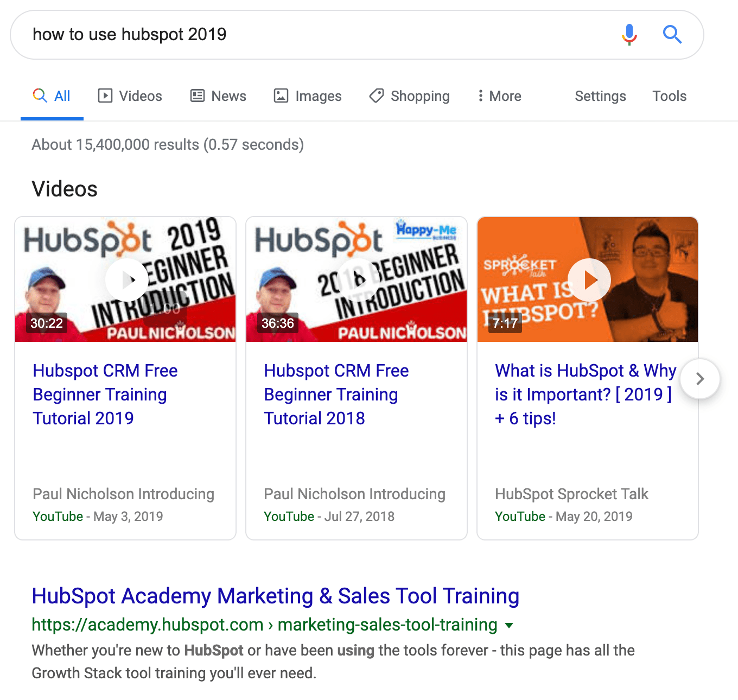Expand the green URL dropdown arrow
This screenshot has height=700, width=738.
(509, 625)
